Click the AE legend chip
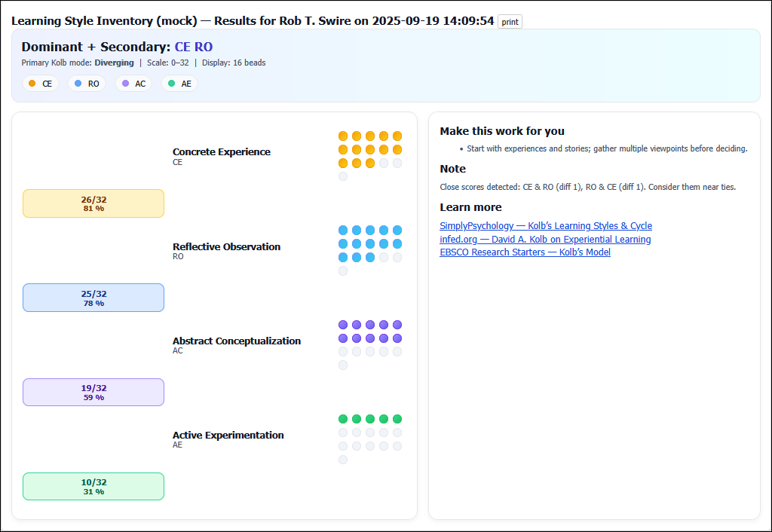This screenshot has height=532, width=772. [x=179, y=84]
